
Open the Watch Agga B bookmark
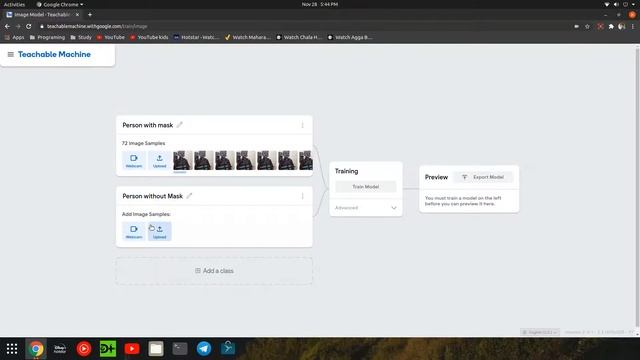(350, 37)
